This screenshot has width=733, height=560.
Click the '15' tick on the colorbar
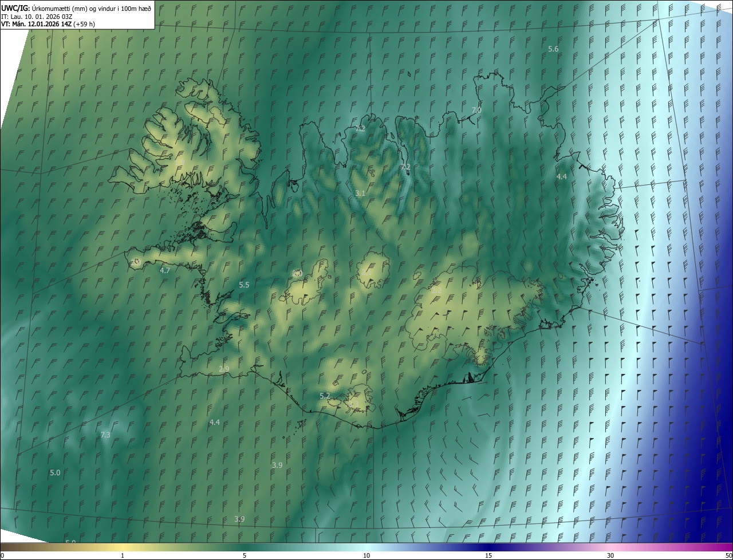pos(488,555)
